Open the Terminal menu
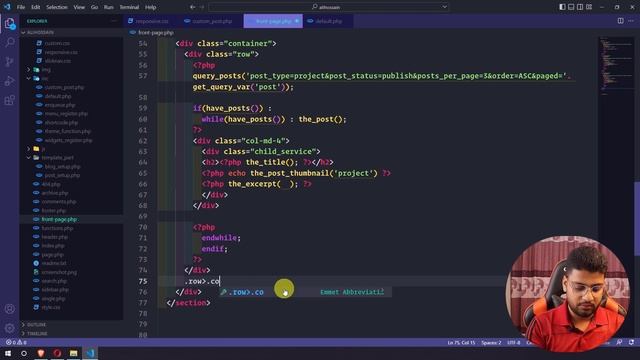The height and width of the screenshot is (360, 640). (x=129, y=7)
